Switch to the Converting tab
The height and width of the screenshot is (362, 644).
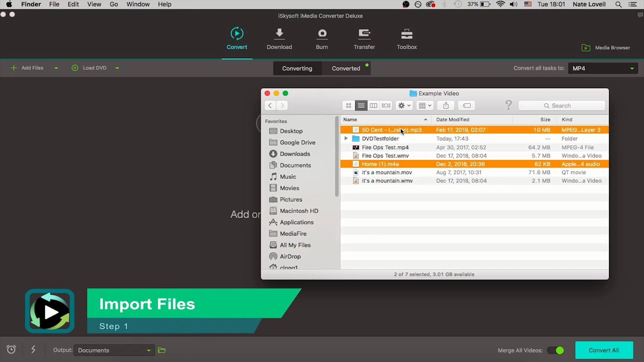(297, 68)
